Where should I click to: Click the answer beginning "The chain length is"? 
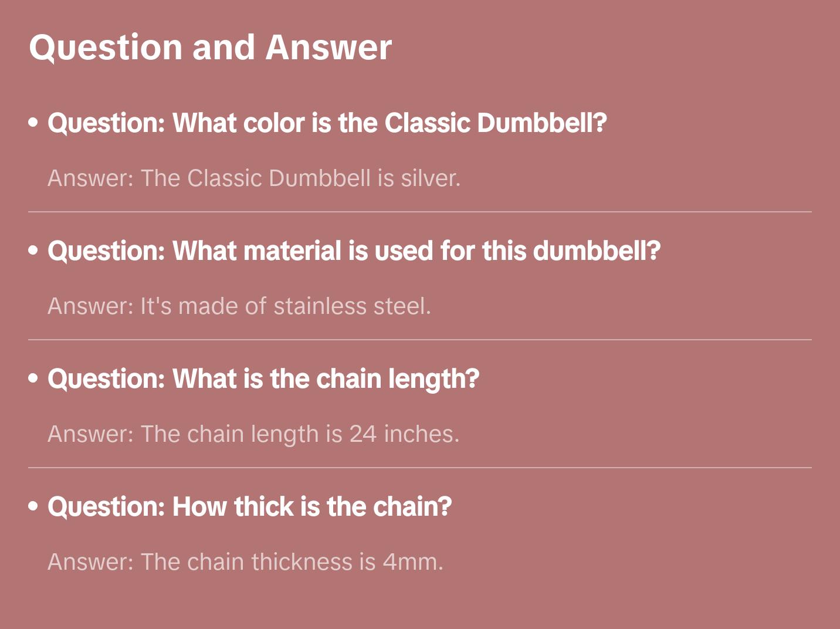(x=253, y=434)
